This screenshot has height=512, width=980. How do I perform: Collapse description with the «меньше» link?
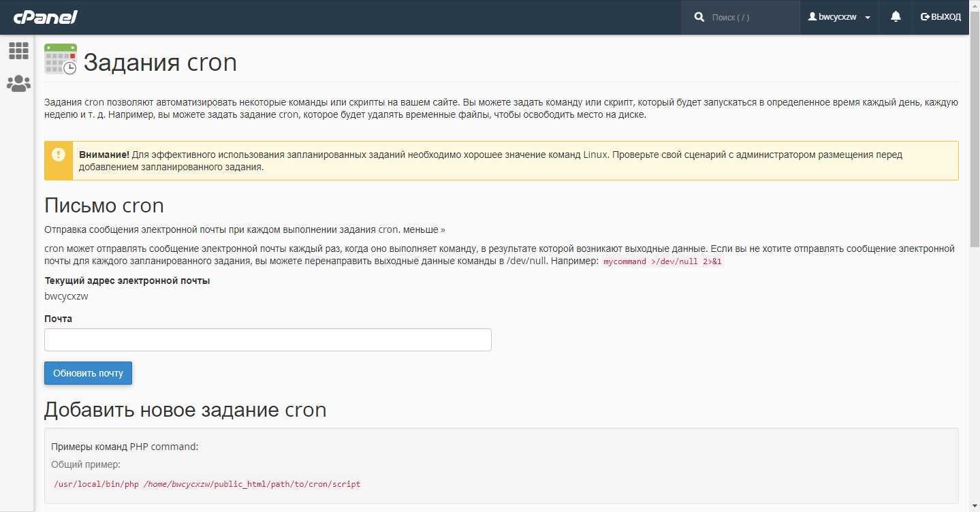(424, 229)
